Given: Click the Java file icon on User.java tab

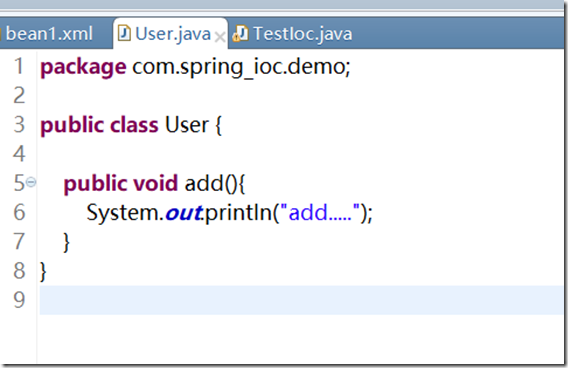Looking at the screenshot, I should (124, 33).
